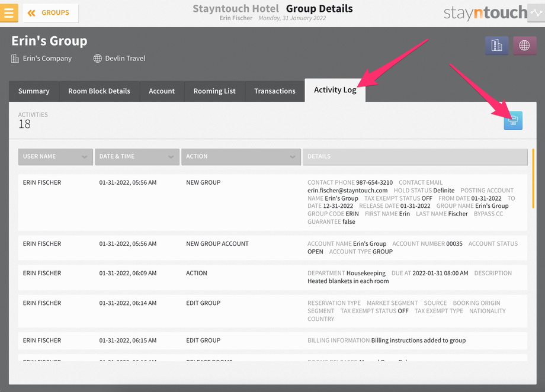Screen dimensions: 545x392
Task: Open the Account tab
Action: click(162, 91)
